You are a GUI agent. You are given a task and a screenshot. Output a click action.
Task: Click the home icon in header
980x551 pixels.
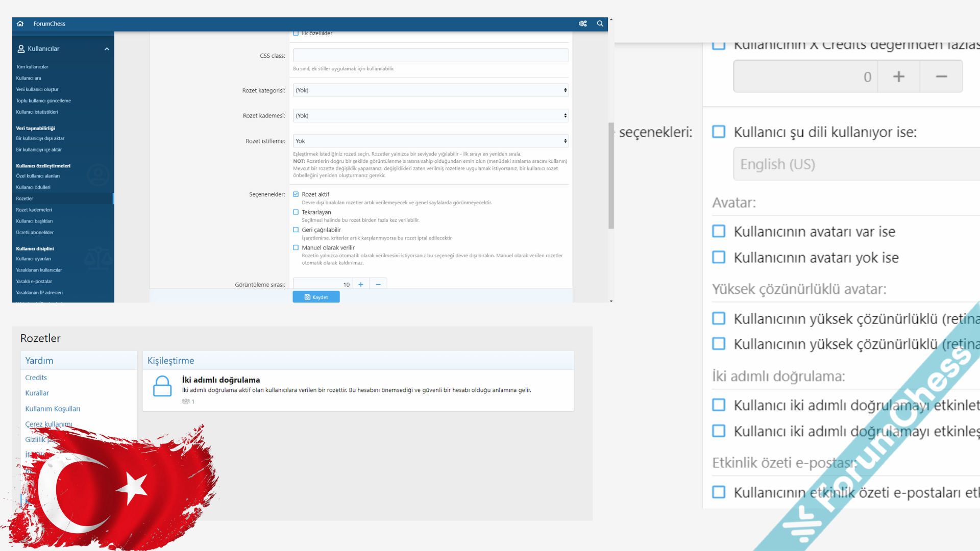[x=20, y=24]
